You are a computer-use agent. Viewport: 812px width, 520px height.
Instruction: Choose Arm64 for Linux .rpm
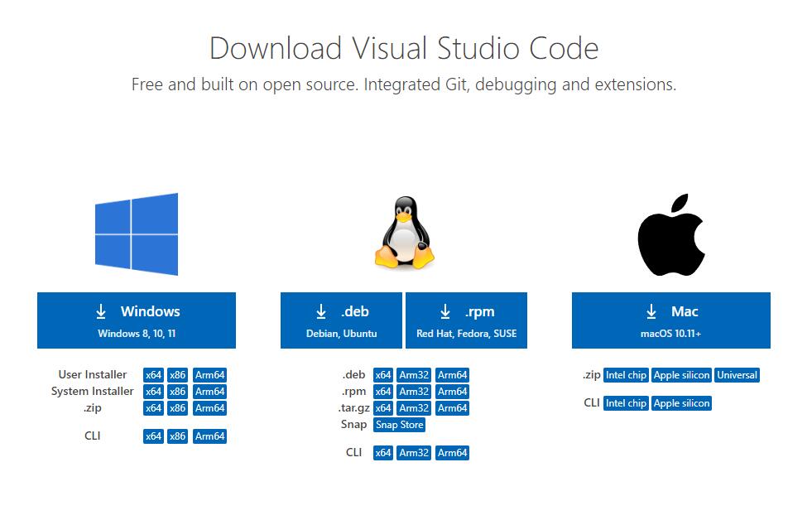tap(453, 392)
